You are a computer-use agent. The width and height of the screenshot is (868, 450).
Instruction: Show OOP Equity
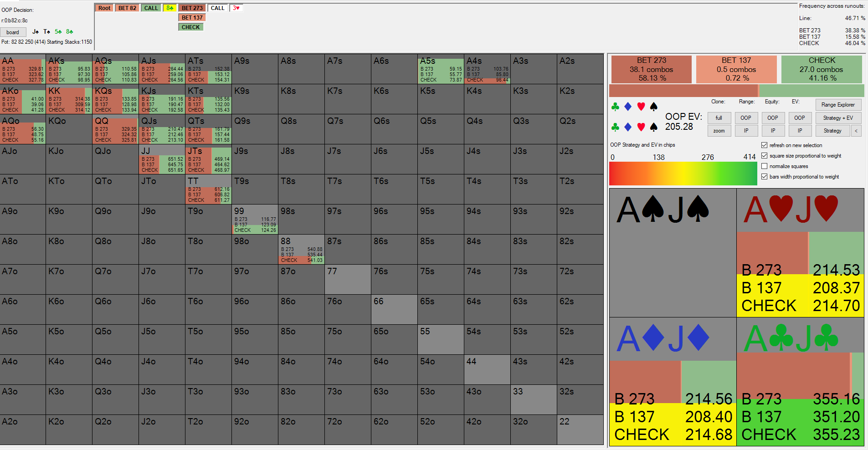tap(773, 118)
